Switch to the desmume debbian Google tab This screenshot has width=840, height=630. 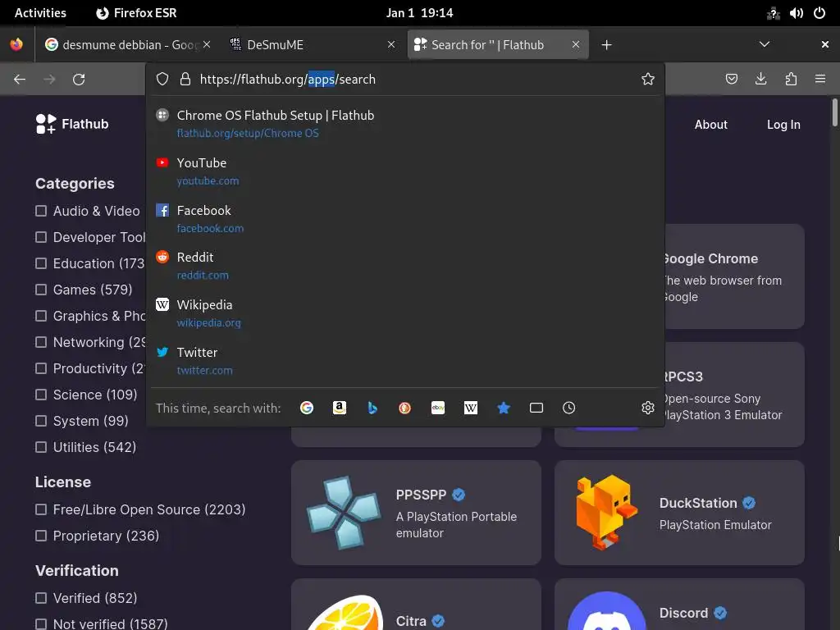pyautogui.click(x=127, y=45)
